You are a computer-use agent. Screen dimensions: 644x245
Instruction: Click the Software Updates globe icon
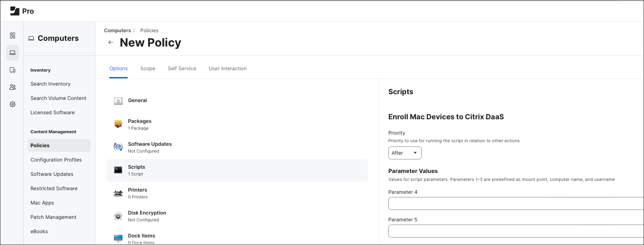(118, 147)
